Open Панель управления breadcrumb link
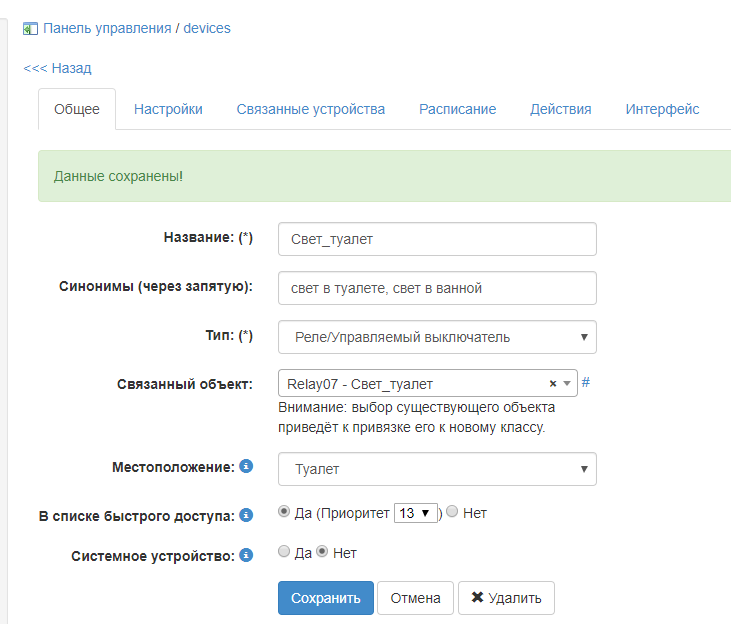The image size is (731, 624). point(107,28)
